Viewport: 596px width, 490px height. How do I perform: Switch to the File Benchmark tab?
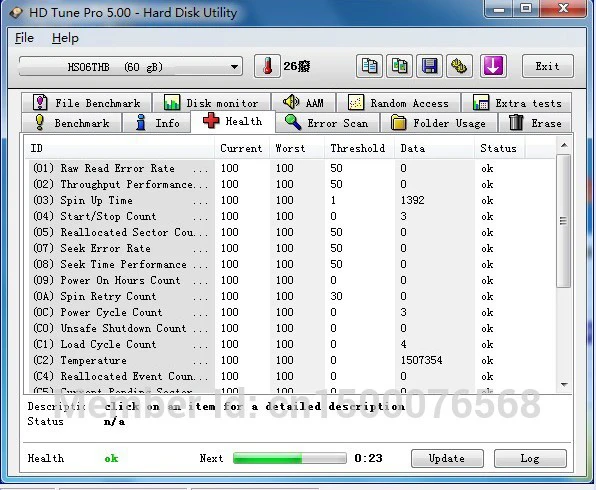point(87,103)
